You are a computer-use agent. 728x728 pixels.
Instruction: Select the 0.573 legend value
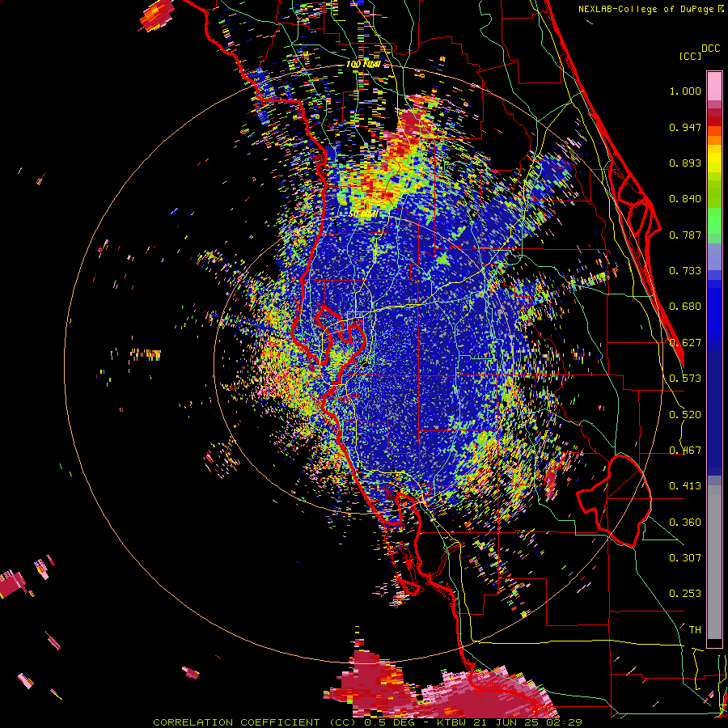tap(685, 379)
